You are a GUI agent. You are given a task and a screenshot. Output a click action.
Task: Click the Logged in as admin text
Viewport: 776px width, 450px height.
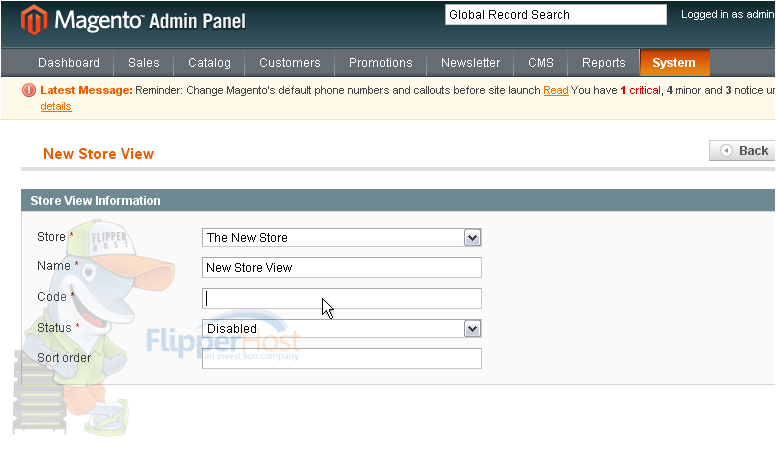coord(727,14)
